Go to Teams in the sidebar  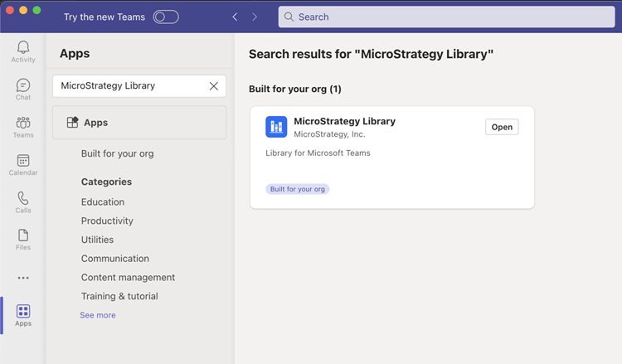(x=23, y=124)
